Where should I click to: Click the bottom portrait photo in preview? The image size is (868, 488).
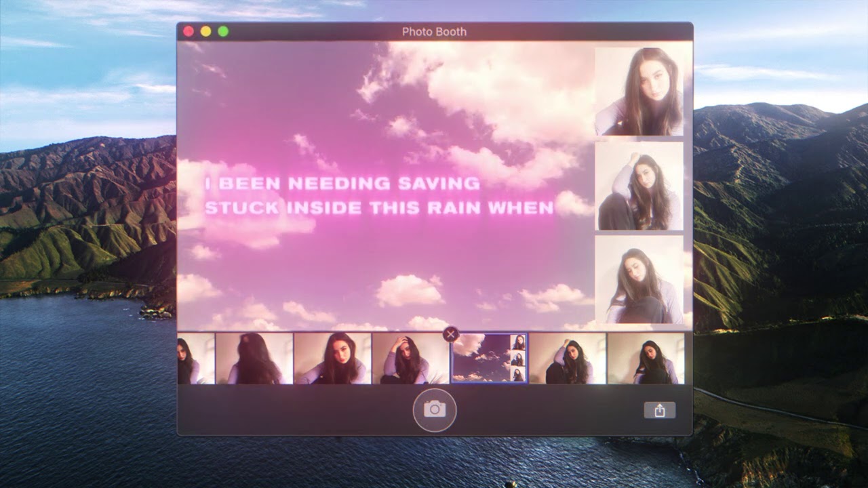click(639, 279)
